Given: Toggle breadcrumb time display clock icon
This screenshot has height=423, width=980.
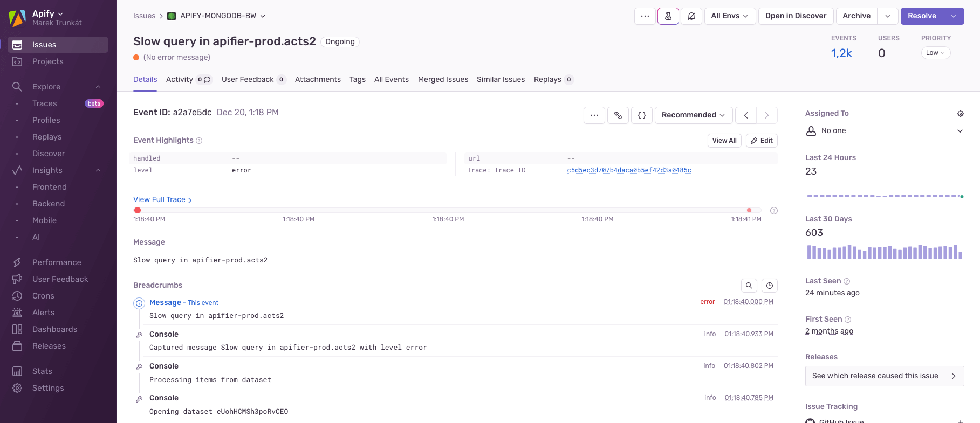Looking at the screenshot, I should [770, 286].
